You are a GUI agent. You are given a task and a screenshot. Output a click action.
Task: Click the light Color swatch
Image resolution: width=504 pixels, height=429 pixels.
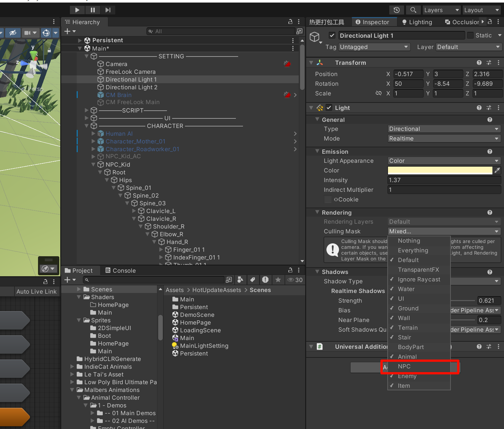point(440,170)
